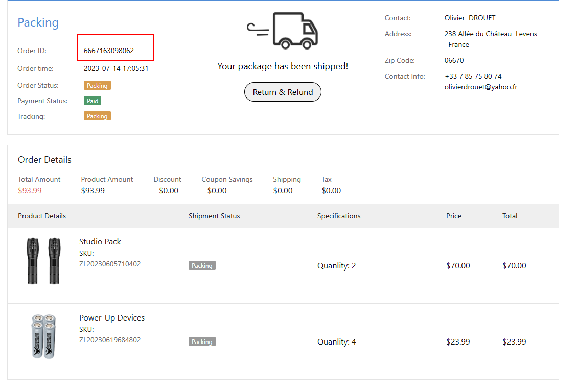Click the Shipment Status column header
The width and height of the screenshot is (578, 392).
[214, 216]
